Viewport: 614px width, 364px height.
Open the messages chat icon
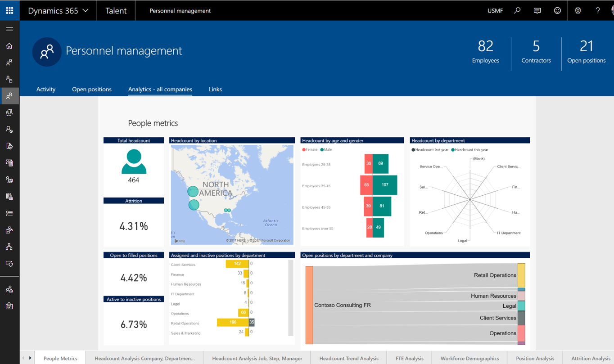537,10
